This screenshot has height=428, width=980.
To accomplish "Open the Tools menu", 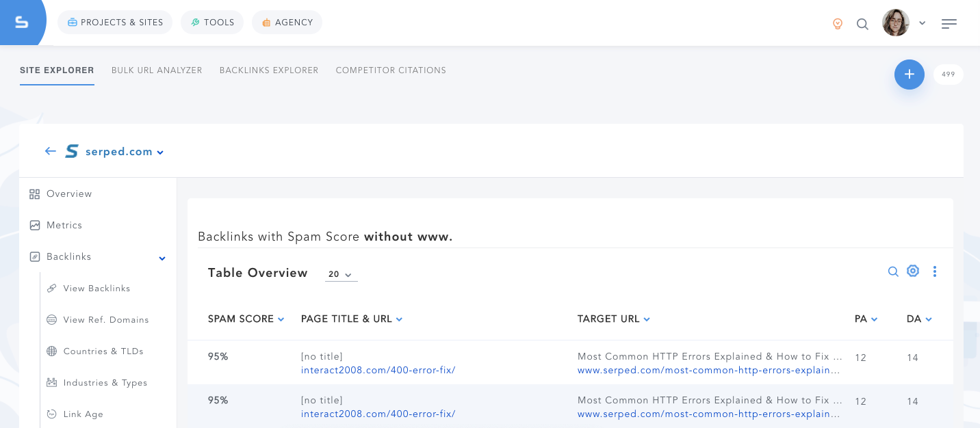I will pyautogui.click(x=212, y=23).
